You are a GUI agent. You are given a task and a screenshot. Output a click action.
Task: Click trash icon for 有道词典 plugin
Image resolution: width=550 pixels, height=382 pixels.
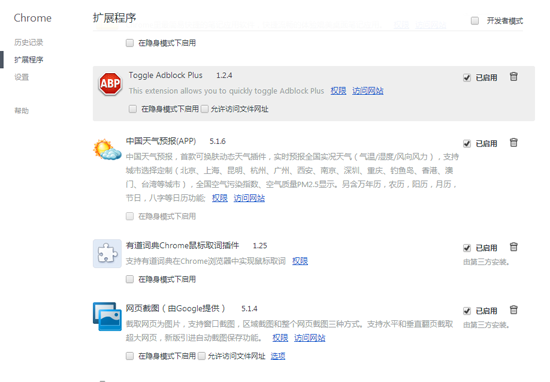(514, 247)
